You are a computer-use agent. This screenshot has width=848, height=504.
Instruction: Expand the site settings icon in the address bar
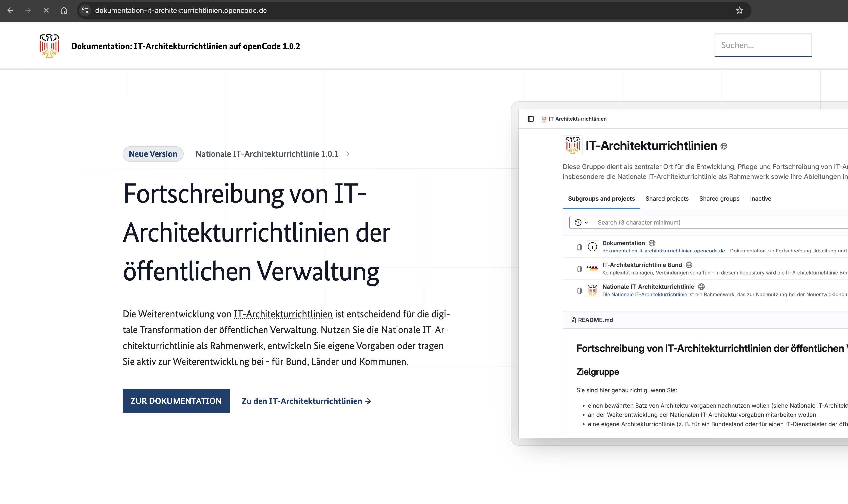(x=85, y=11)
